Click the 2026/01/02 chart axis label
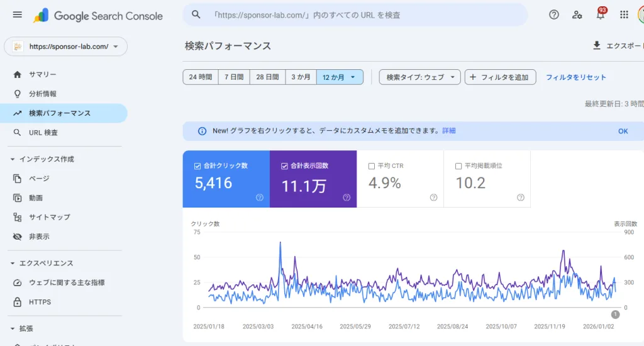This screenshot has width=644, height=346. point(599,326)
